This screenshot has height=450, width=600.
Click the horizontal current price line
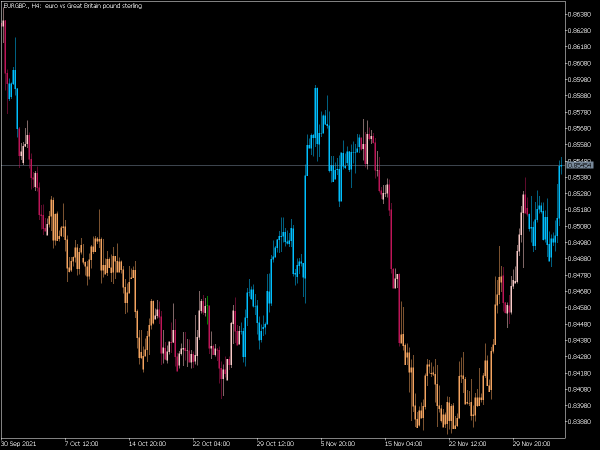tap(283, 166)
